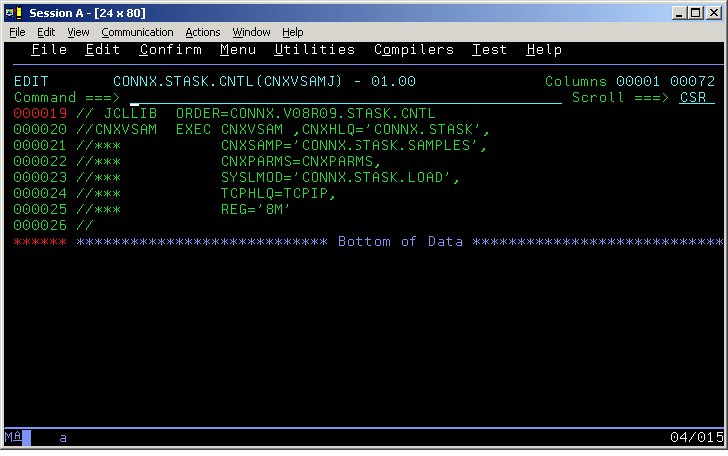Click the Bottom of Data marker line
This screenshot has width=728, height=456.
(400, 242)
